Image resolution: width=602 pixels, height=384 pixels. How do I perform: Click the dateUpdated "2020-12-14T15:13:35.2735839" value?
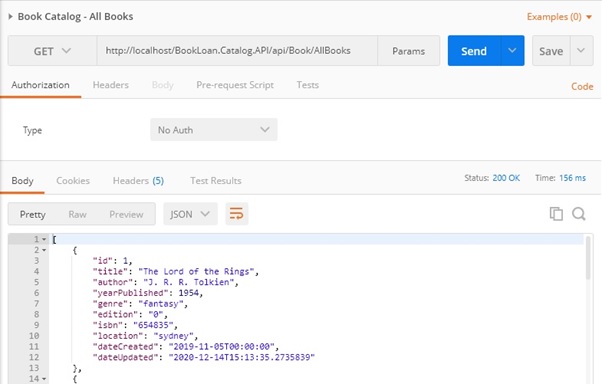[242, 358]
